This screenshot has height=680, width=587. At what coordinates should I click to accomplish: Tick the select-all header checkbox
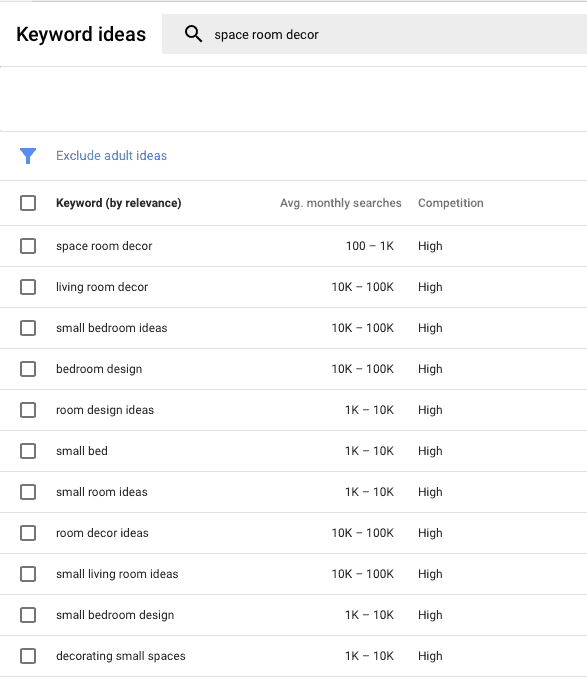click(x=28, y=203)
